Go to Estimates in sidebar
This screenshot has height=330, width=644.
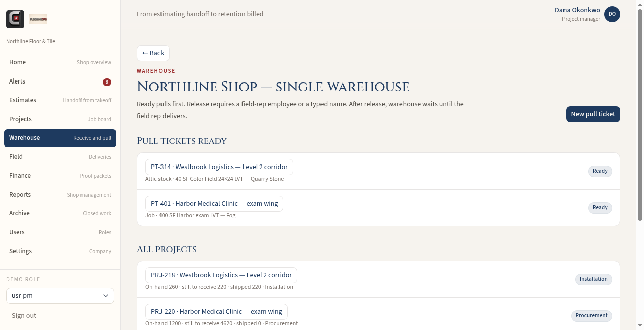click(x=60, y=100)
